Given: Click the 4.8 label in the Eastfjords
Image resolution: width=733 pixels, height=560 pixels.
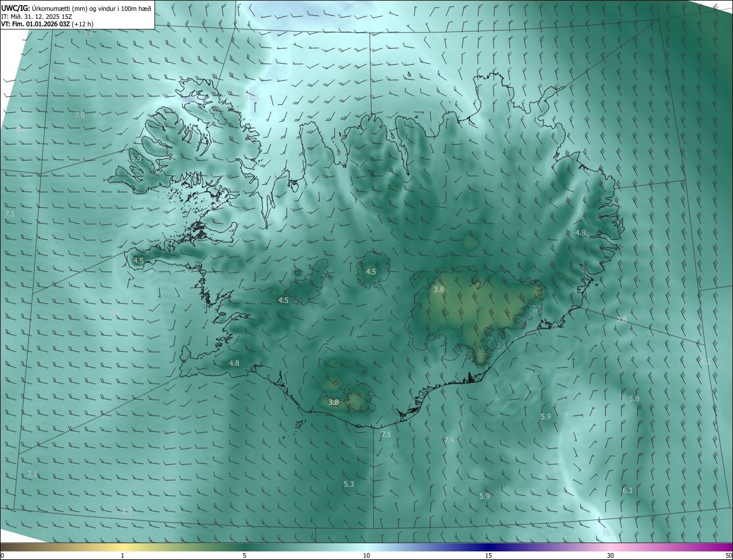Looking at the screenshot, I should [x=581, y=233].
